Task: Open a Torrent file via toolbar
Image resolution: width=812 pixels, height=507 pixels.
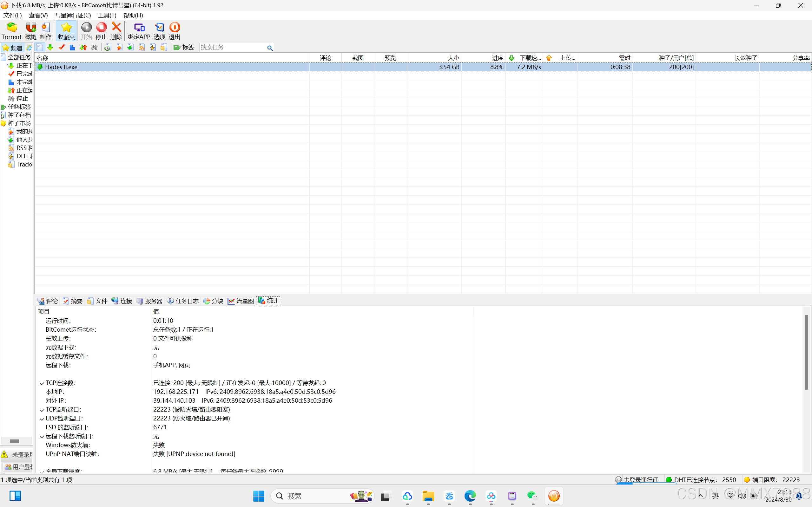Action: coord(11,30)
